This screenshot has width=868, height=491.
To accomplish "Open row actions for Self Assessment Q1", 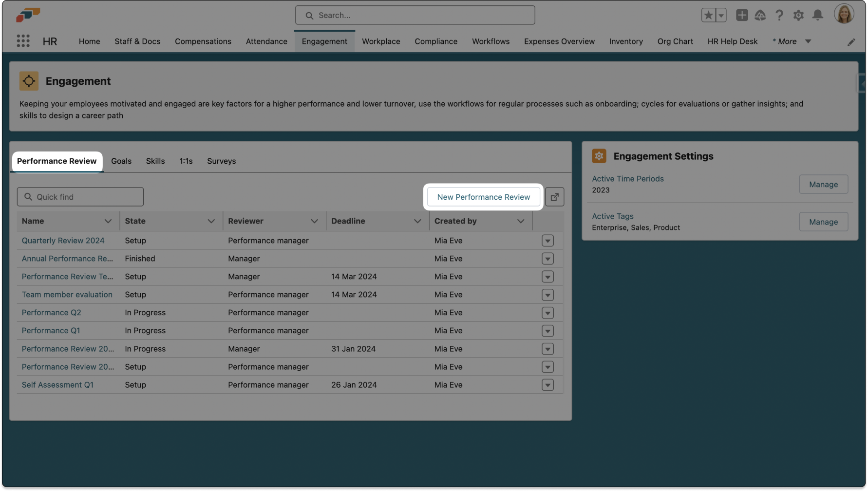I will coord(547,385).
